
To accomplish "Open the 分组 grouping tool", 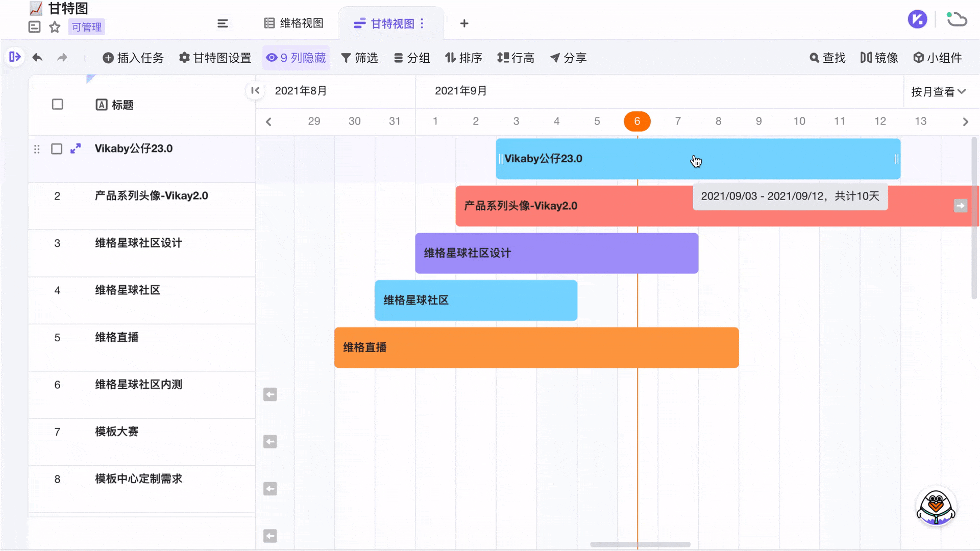I will (412, 58).
